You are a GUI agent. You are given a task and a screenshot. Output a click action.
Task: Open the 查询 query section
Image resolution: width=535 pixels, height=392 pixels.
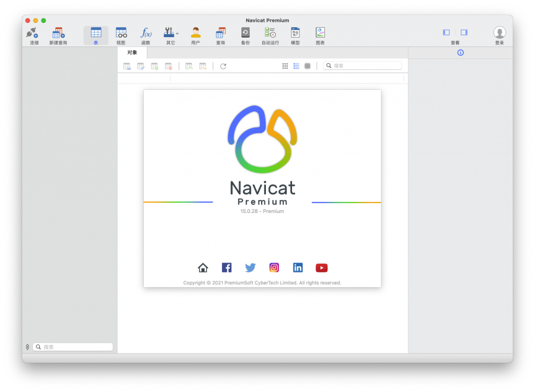[220, 36]
